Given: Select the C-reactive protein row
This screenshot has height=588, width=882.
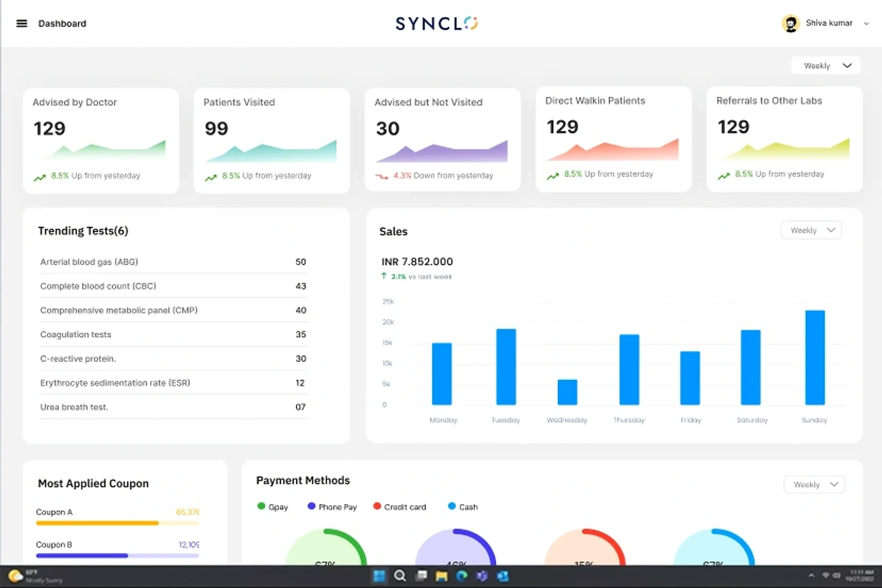Looking at the screenshot, I should (x=173, y=358).
